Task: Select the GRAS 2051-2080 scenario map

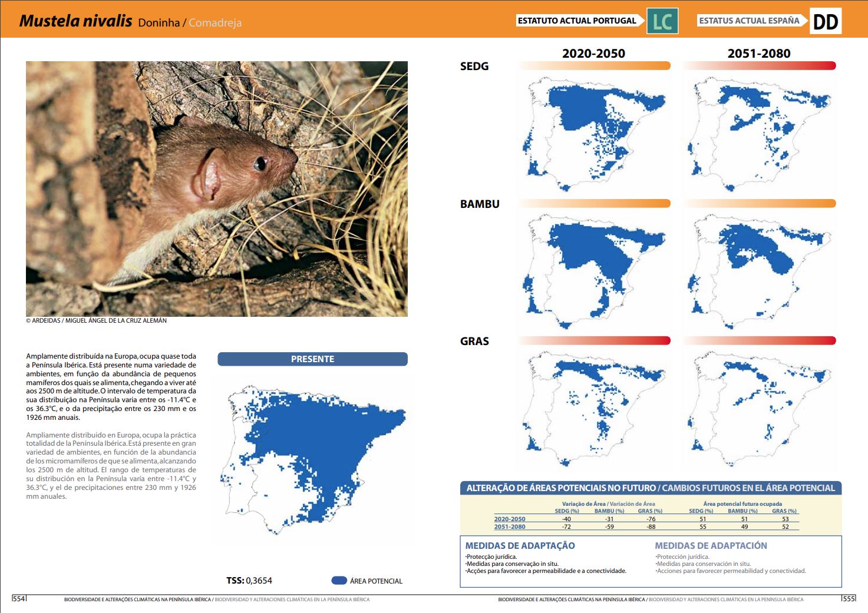Action: 759,407
